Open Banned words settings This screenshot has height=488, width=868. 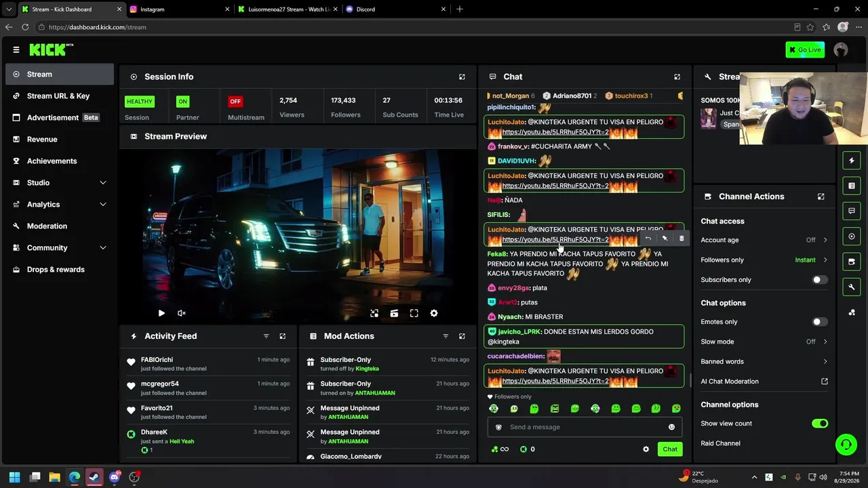(764, 361)
